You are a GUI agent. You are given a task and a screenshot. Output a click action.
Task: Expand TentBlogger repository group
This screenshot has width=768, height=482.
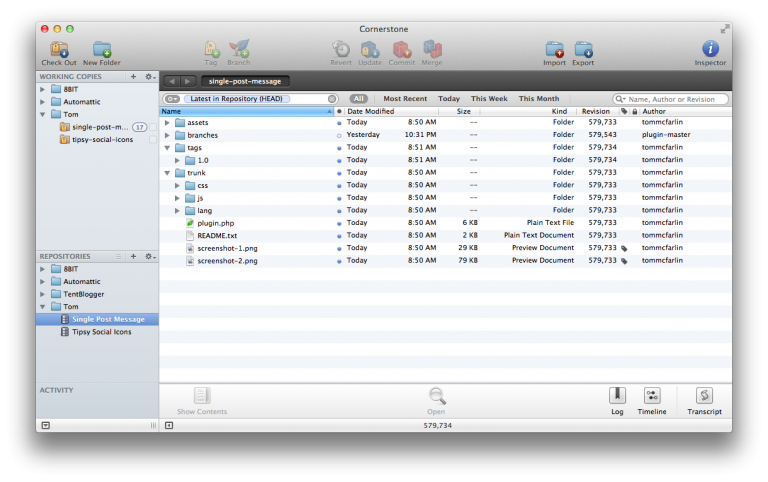[43, 294]
